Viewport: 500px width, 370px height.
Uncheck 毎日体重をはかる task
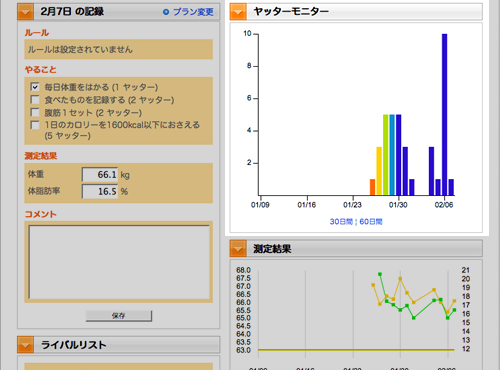35,87
